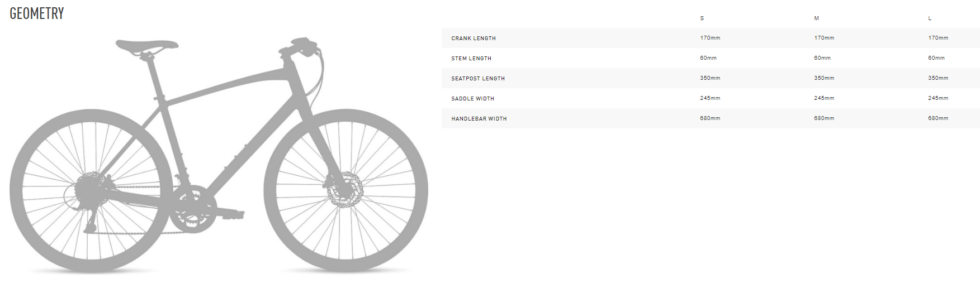Click crank length value for size L
Viewport: 980px width, 288px height.
(938, 38)
